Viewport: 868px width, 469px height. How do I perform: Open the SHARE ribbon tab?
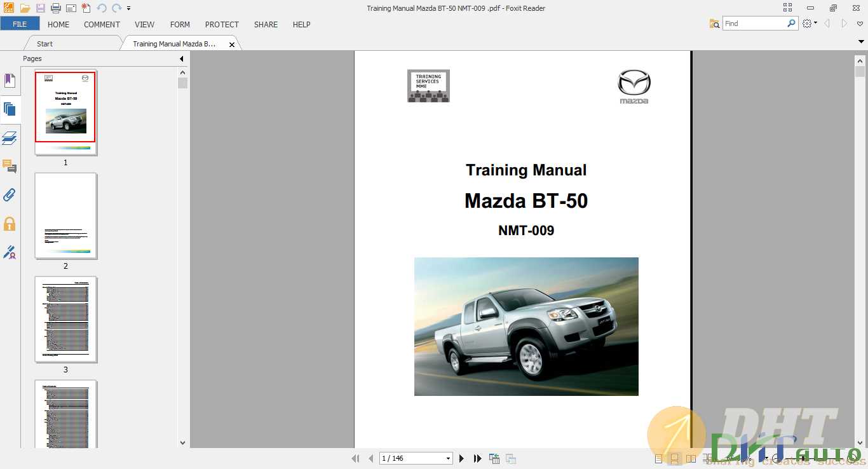266,24
